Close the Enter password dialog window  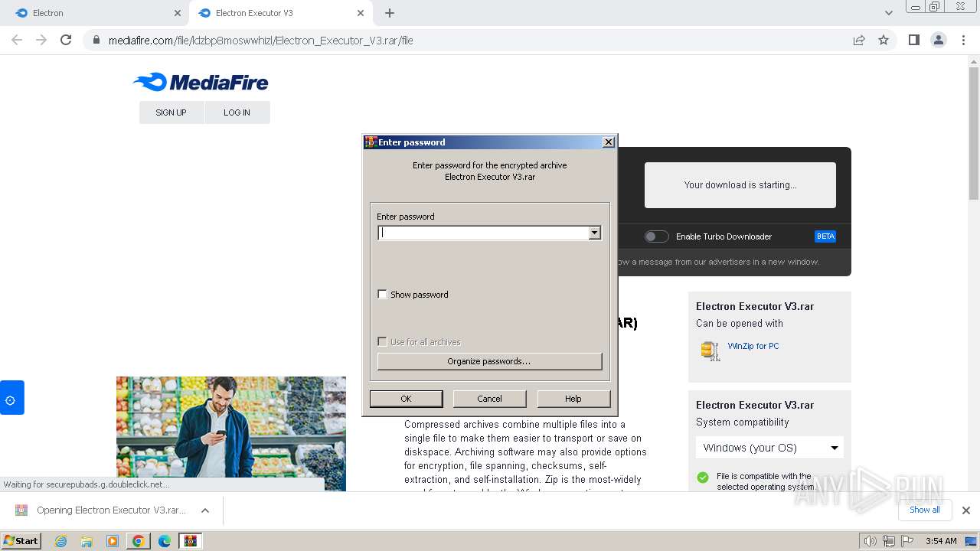click(x=608, y=142)
